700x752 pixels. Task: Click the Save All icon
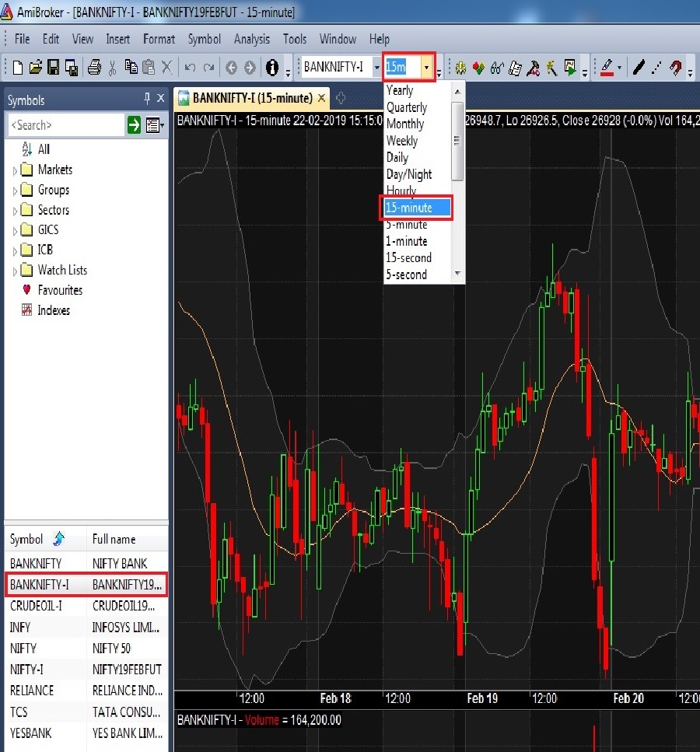[72, 68]
